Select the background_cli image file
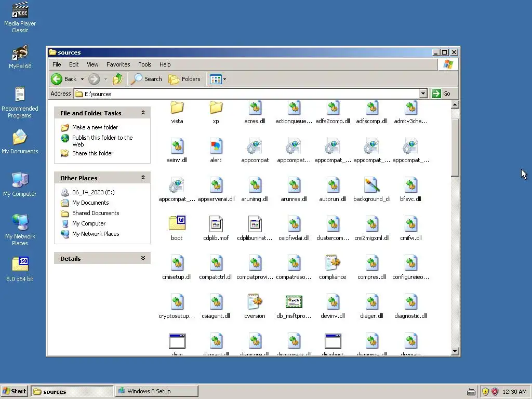Viewport: 532px width, 399px height. (372, 189)
